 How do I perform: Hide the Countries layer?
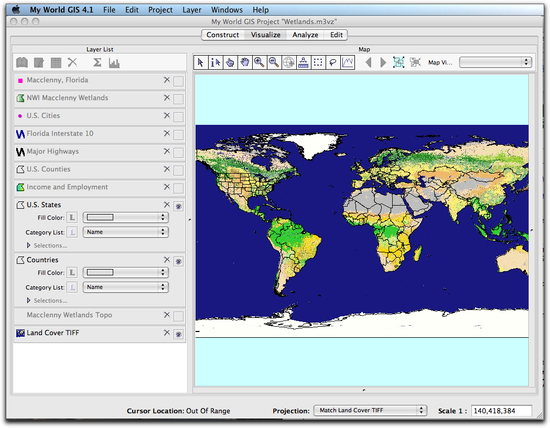178,261
